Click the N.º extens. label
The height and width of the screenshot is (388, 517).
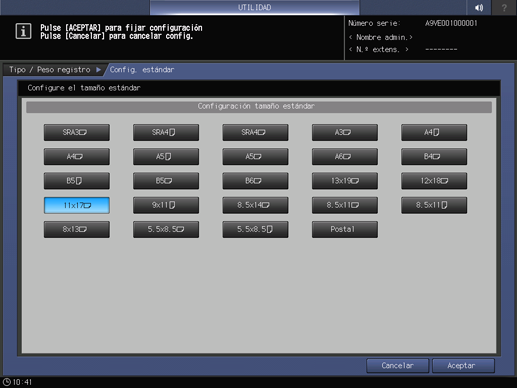[379, 49]
